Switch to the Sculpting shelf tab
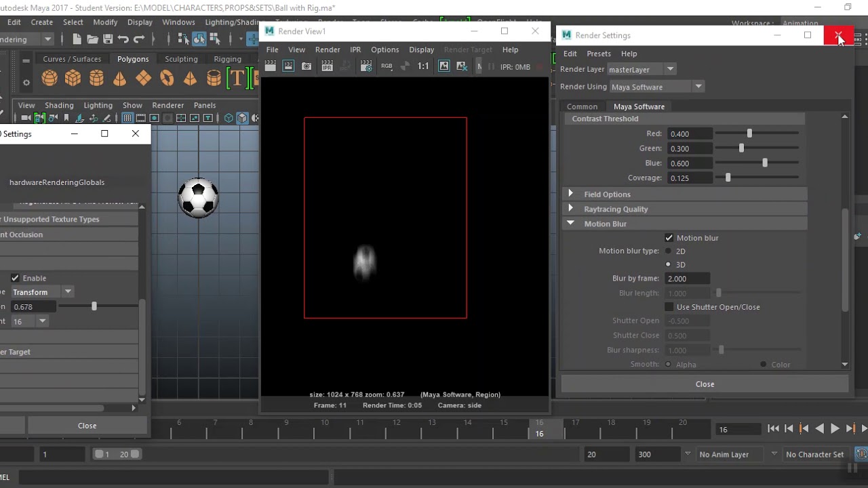868x488 pixels. click(181, 59)
